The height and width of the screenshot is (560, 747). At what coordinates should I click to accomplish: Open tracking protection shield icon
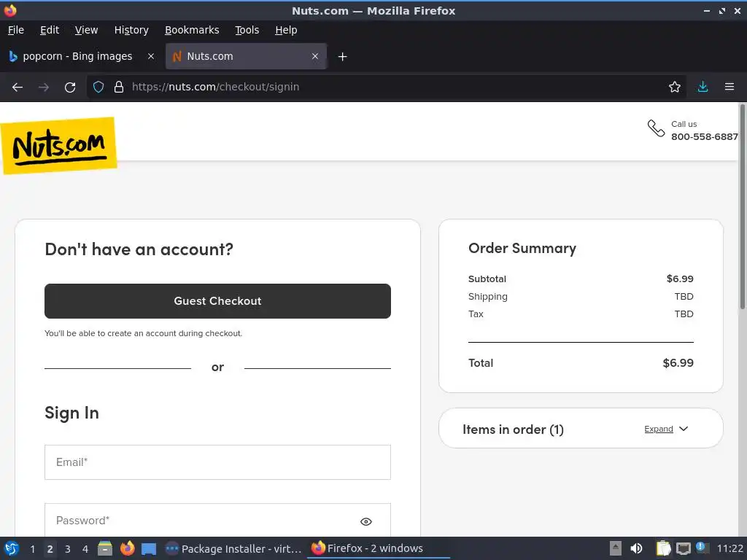(98, 87)
